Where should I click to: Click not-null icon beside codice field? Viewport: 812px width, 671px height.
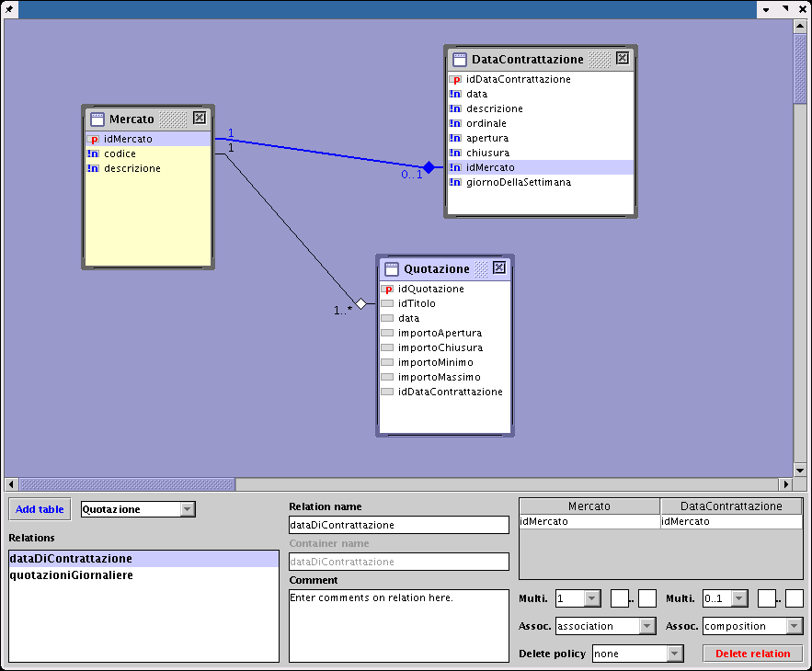click(93, 154)
